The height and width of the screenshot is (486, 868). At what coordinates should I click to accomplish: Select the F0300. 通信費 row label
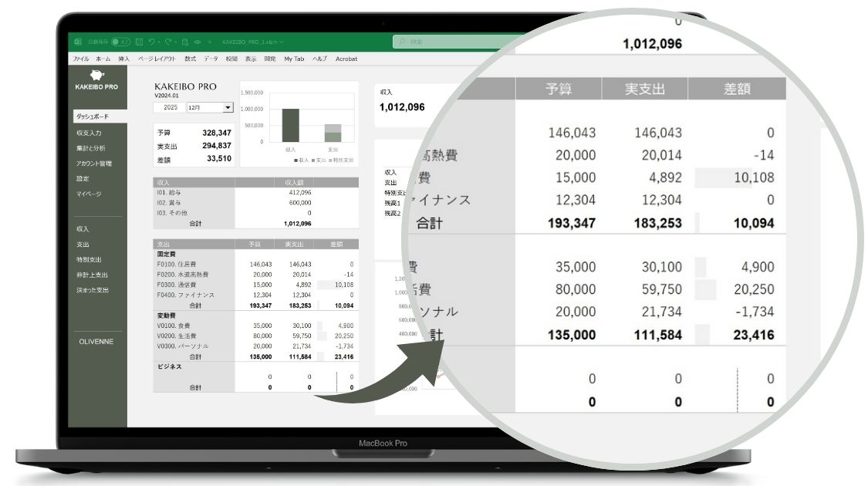tap(177, 285)
